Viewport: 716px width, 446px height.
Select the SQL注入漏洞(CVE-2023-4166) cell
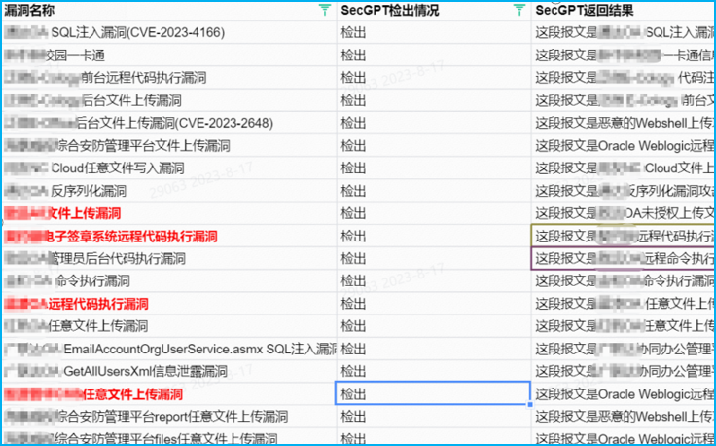tap(169, 32)
